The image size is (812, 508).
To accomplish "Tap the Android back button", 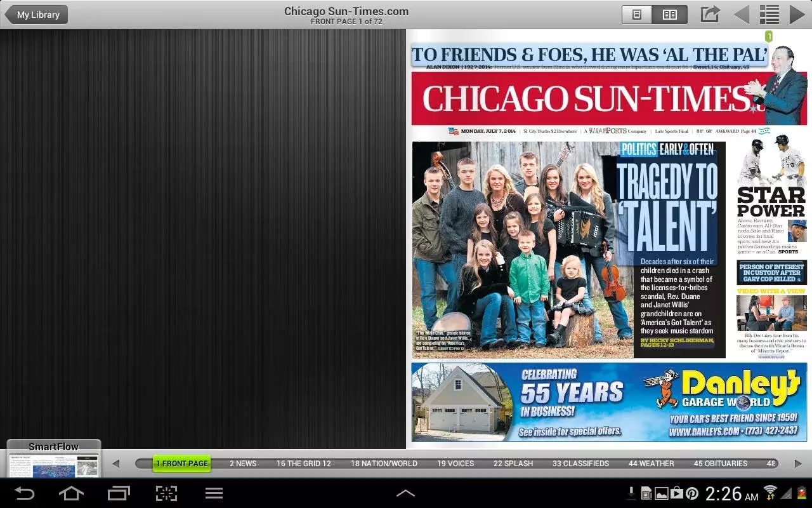I will (25, 493).
